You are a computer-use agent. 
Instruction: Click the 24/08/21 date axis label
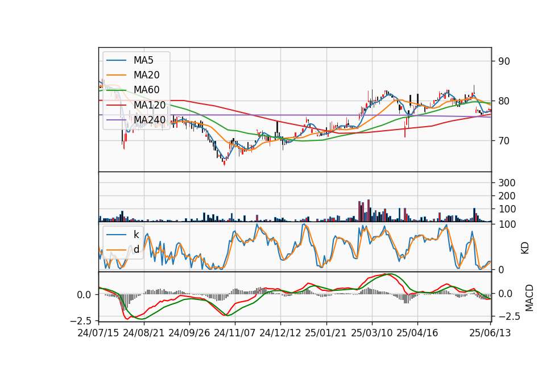coord(144,333)
